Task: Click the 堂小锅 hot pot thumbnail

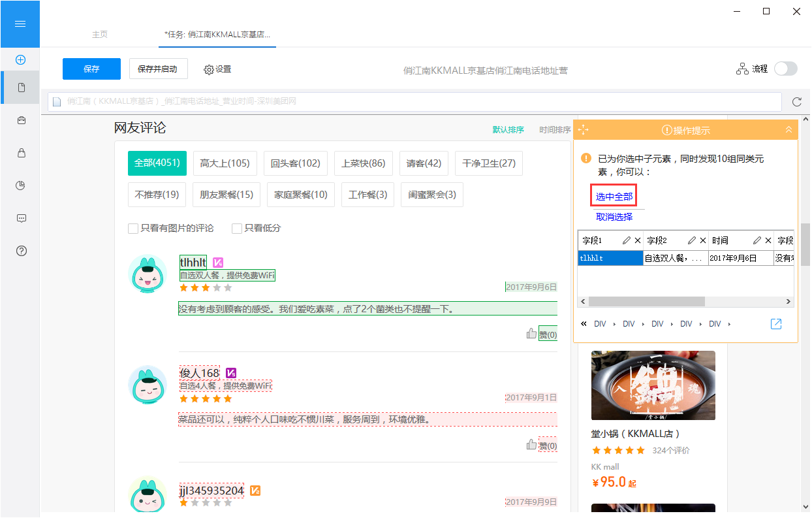Action: click(x=653, y=385)
